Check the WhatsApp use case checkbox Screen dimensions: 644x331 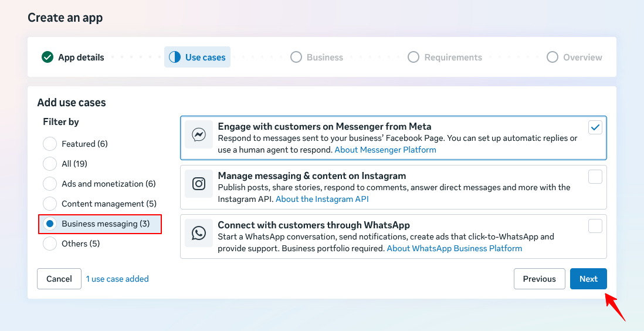pos(595,226)
